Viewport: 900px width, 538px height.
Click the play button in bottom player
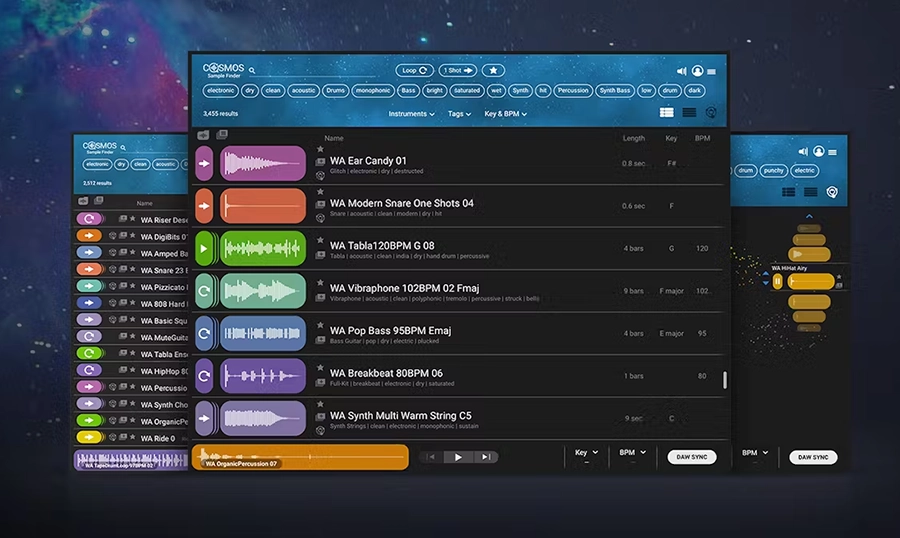(458, 457)
